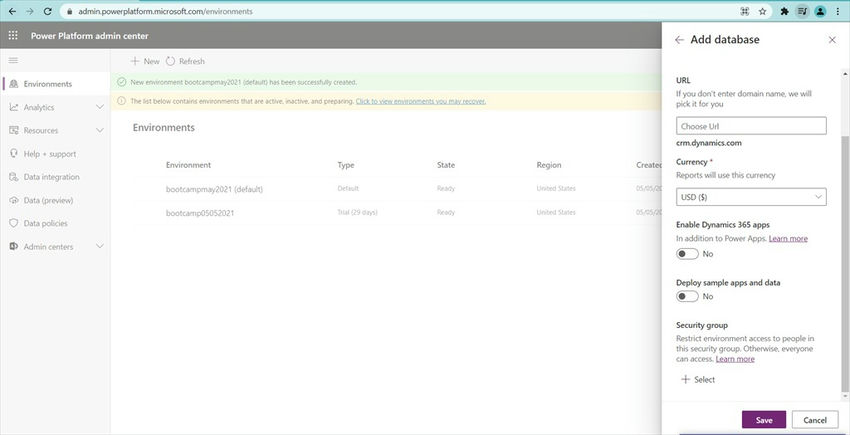Open the browser three-dot menu
The image size is (850, 435).
(x=838, y=11)
